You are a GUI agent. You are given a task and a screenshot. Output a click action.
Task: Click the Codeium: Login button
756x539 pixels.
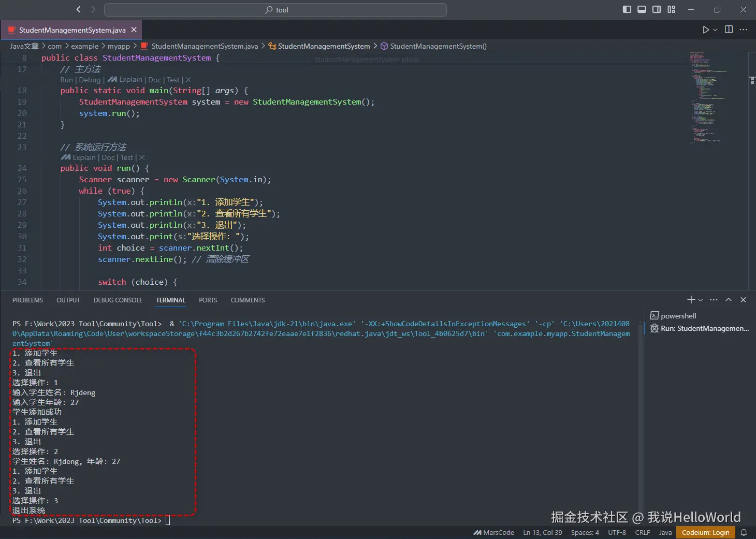click(x=705, y=533)
